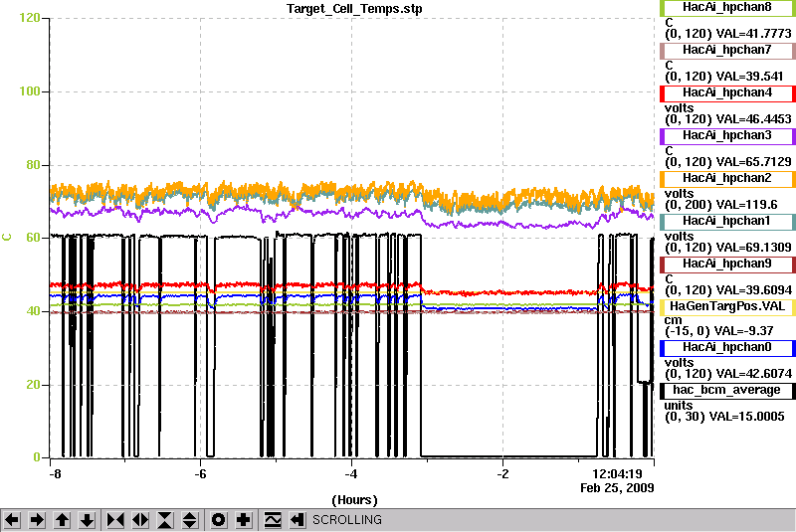Click the SCROLLING status label

pos(346,520)
